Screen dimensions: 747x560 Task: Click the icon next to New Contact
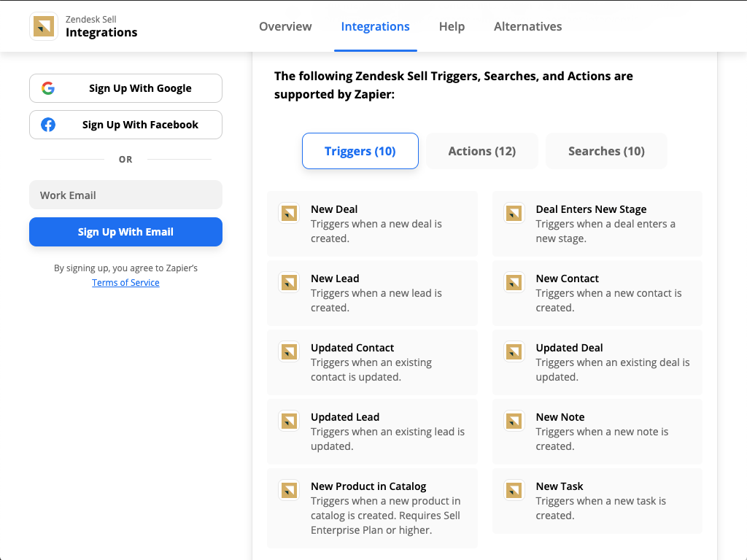click(x=514, y=283)
